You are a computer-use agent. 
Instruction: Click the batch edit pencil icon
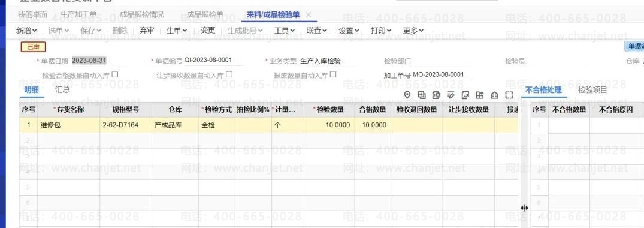click(451, 95)
